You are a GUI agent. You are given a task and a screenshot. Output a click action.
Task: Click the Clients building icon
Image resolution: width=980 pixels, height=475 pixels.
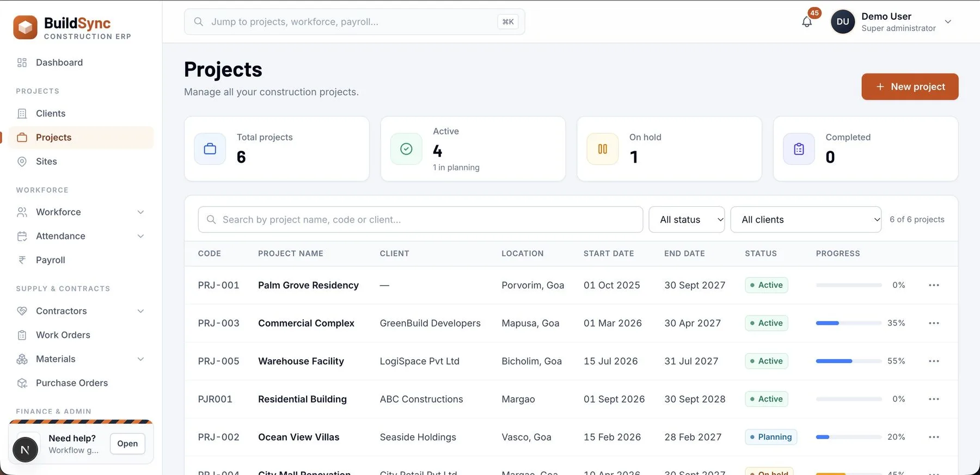click(x=22, y=114)
